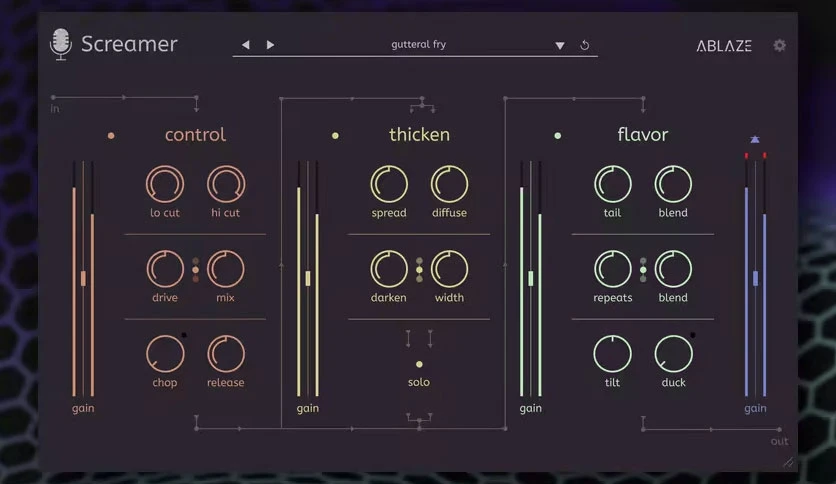Click the red clip indicators on output meter
This screenshot has width=836, height=484.
[755, 156]
